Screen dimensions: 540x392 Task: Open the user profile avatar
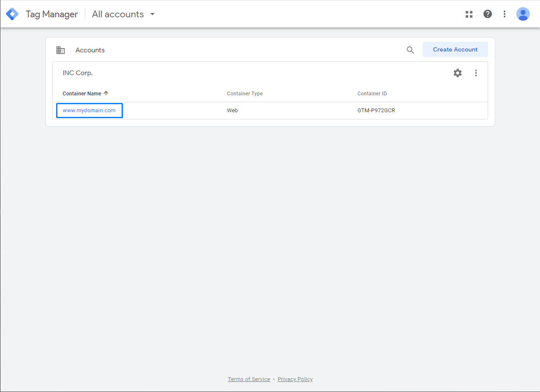(523, 14)
